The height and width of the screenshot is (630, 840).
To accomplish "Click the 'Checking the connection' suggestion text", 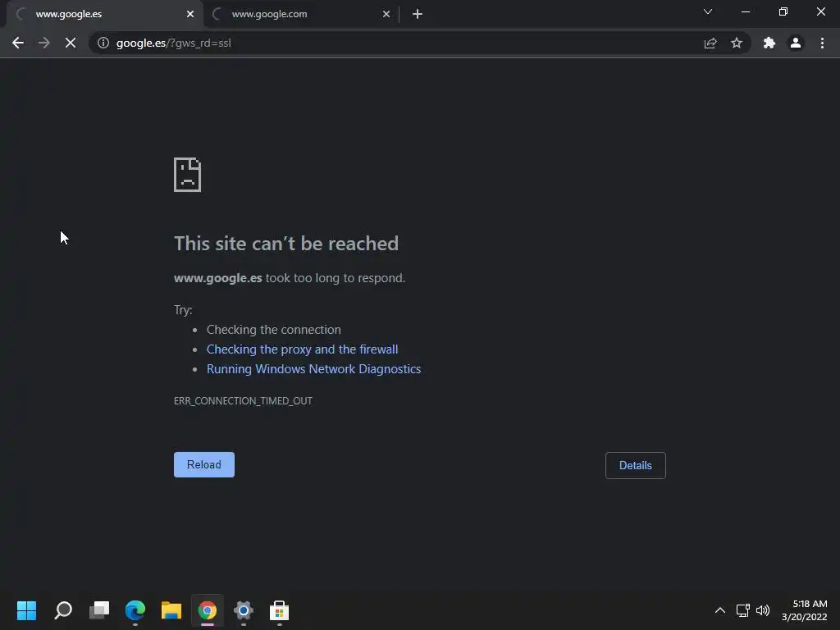I will click(274, 330).
